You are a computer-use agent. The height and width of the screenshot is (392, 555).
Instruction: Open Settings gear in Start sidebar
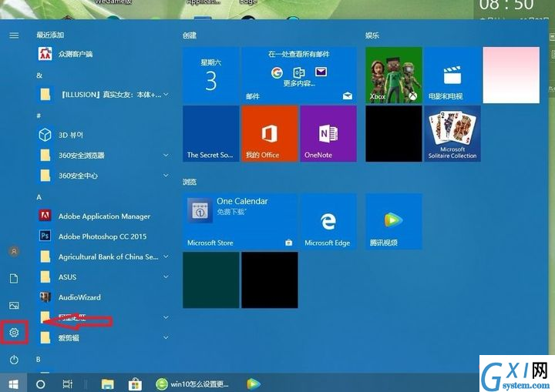coord(14,332)
